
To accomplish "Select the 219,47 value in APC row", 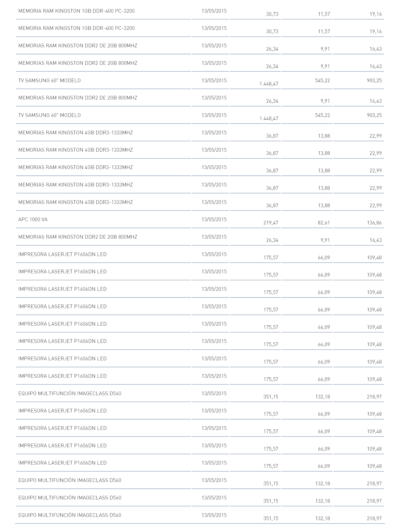I will pyautogui.click(x=271, y=223).
